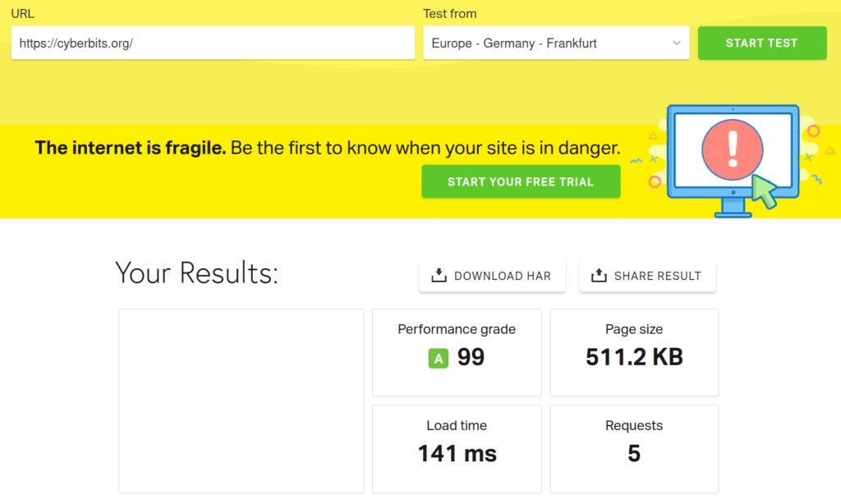Click the SHARE RESULT text label

tap(657, 276)
